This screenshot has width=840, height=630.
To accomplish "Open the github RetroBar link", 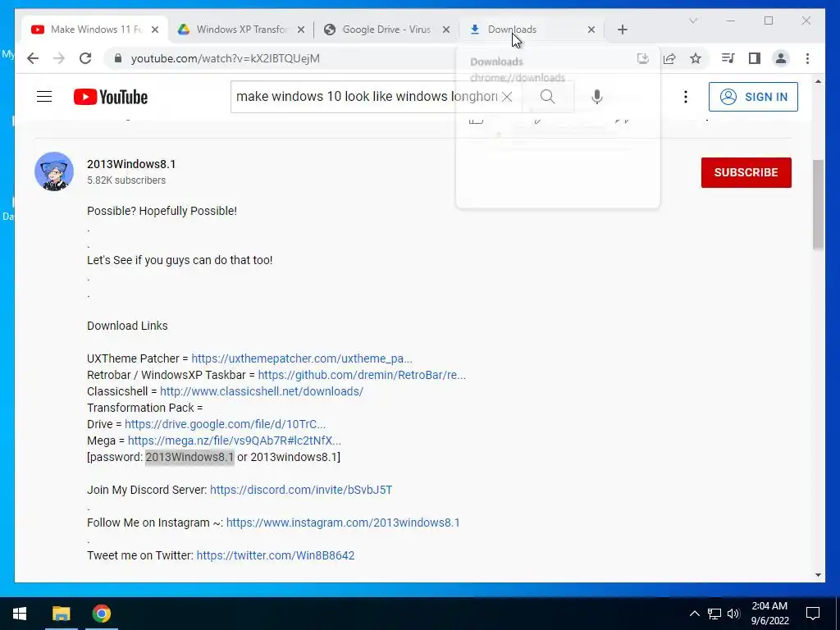I will [x=362, y=375].
